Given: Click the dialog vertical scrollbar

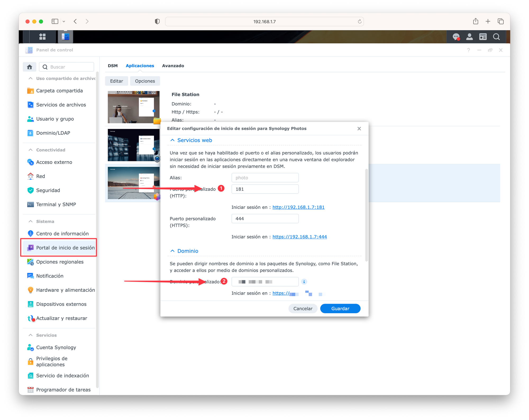Looking at the screenshot, I should tap(366, 215).
